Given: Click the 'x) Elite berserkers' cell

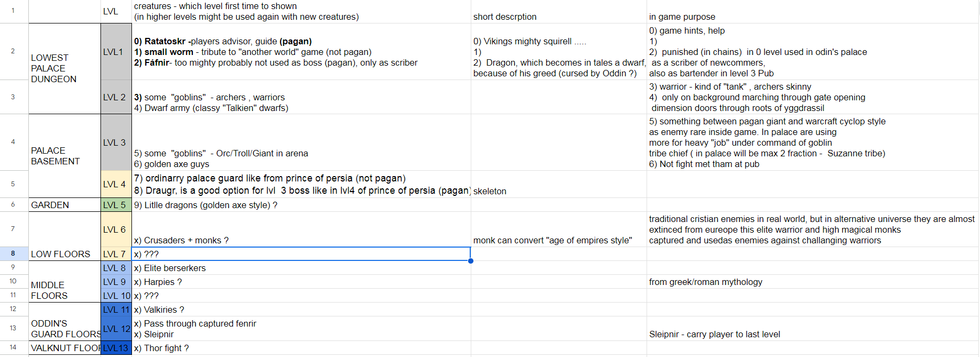Looking at the screenshot, I should (x=301, y=268).
